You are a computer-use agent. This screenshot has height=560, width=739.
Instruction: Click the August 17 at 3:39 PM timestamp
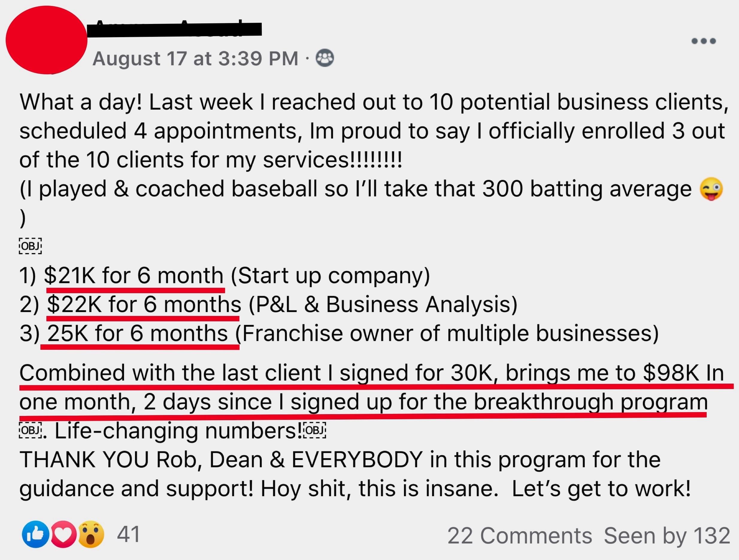click(196, 59)
